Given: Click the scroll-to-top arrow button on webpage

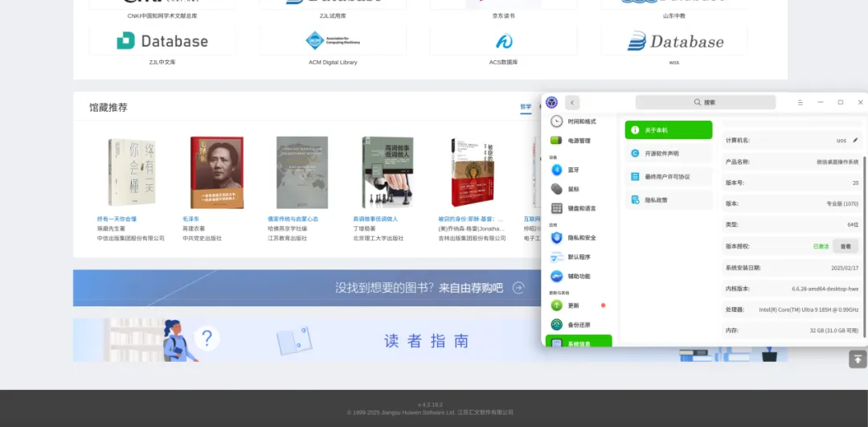Looking at the screenshot, I should 858,359.
